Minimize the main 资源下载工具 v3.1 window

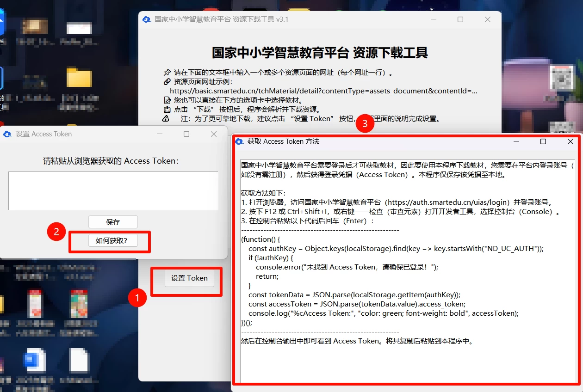tap(434, 19)
